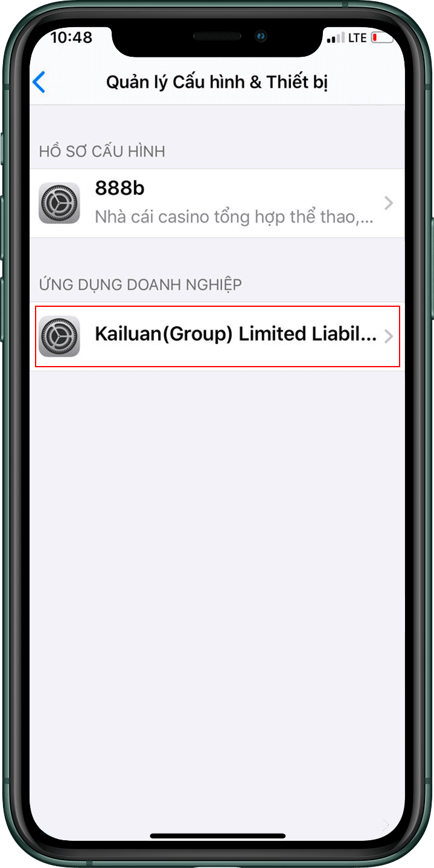Expand the Kailuan row using its chevron
Viewport: 434px width, 868px height.
(389, 336)
